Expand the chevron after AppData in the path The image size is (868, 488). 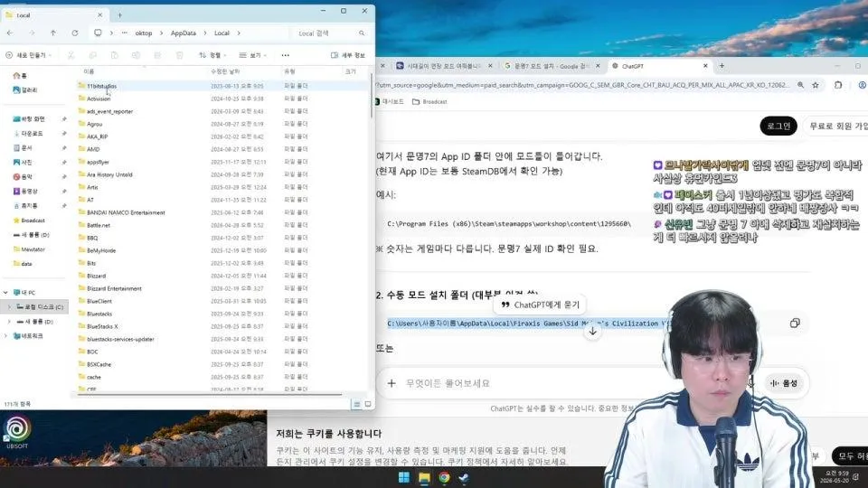205,33
